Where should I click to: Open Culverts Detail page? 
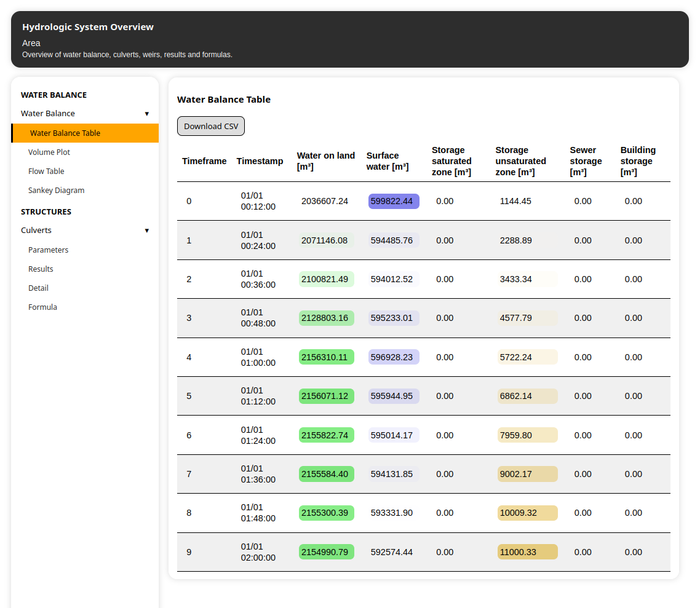tap(38, 288)
